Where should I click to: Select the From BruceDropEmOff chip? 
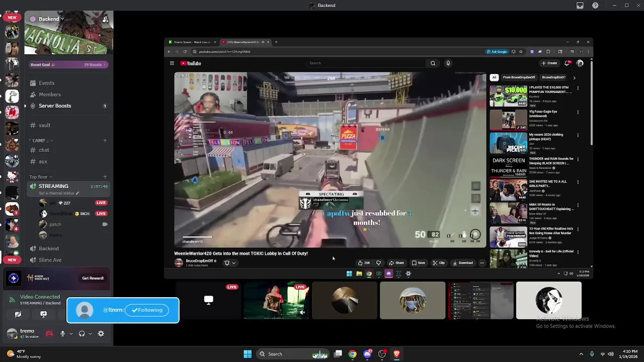click(519, 77)
